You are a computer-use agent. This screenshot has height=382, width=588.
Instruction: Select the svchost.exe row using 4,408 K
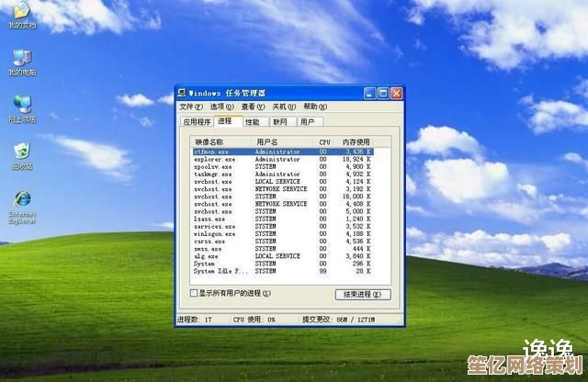click(x=283, y=204)
